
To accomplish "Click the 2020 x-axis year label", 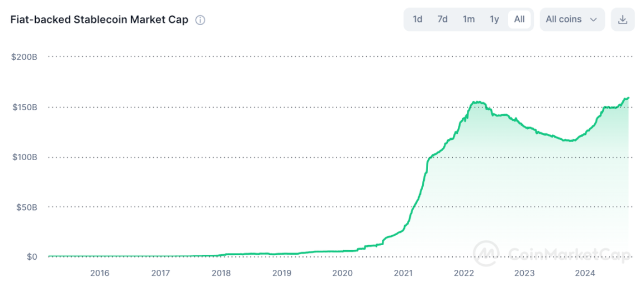I will [x=342, y=273].
